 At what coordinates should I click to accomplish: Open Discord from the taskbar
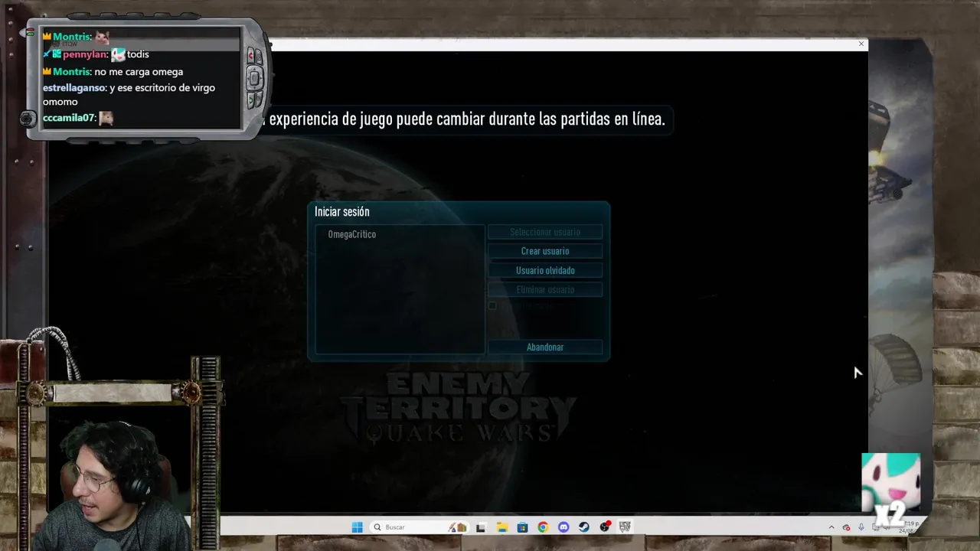[563, 527]
